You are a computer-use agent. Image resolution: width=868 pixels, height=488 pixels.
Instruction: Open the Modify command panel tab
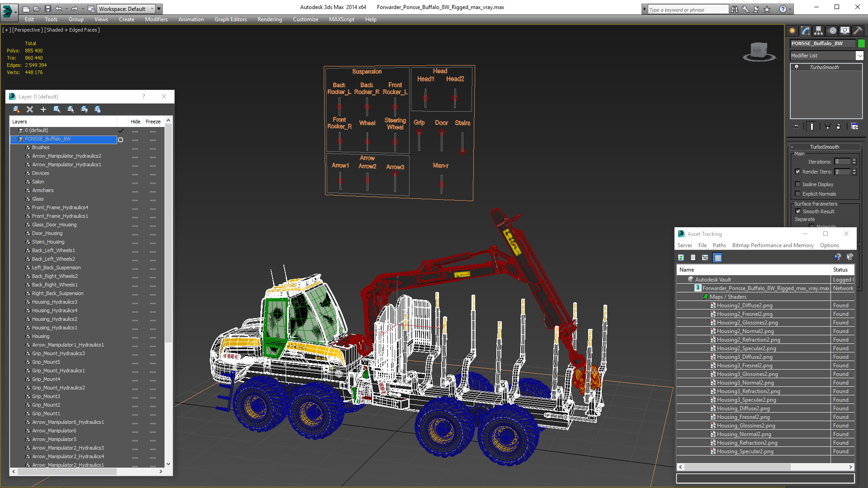806,31
